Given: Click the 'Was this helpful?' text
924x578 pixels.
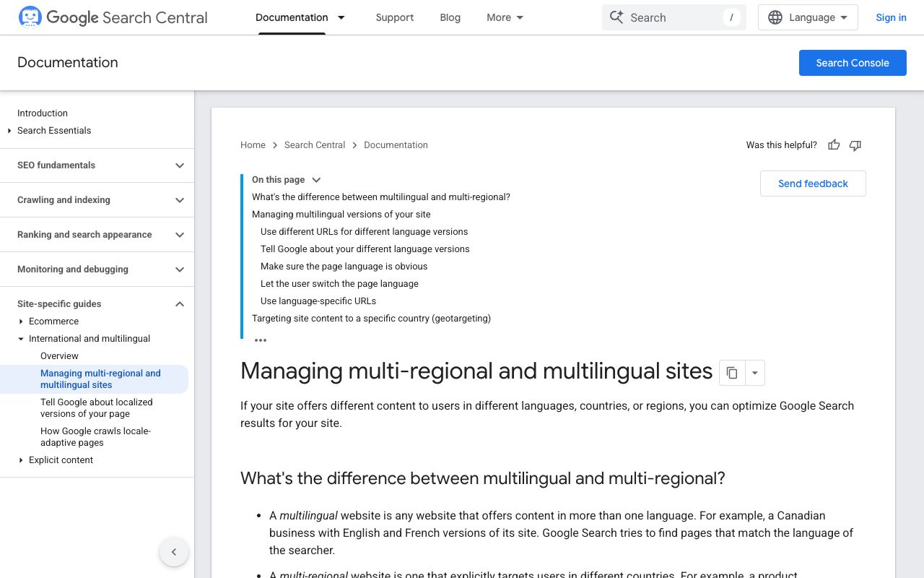Looking at the screenshot, I should click(x=782, y=145).
